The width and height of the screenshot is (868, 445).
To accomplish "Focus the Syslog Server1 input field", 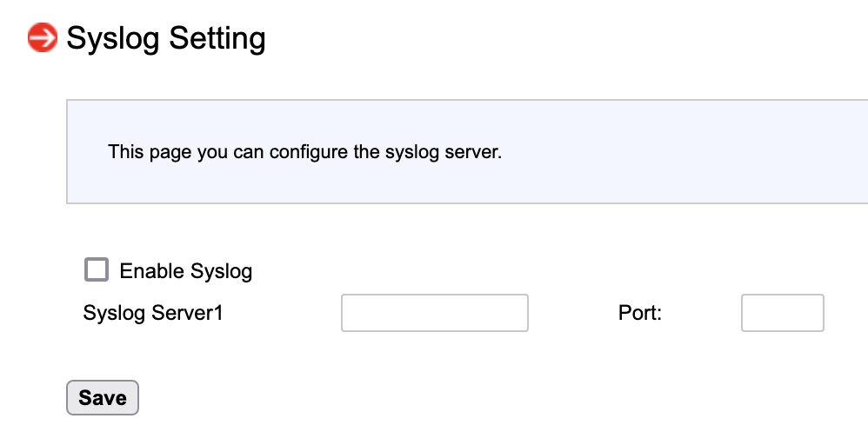I will [434, 313].
